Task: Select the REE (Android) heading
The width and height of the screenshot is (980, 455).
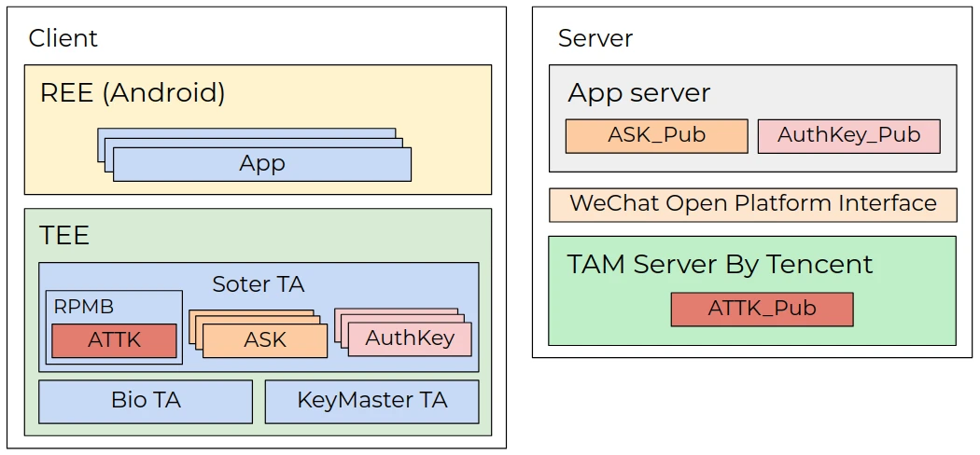Action: (x=133, y=93)
